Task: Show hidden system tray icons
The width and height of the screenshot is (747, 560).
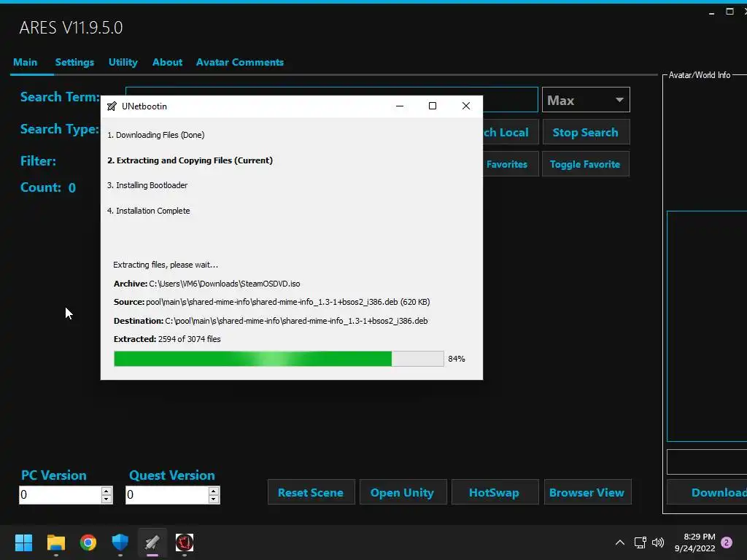Action: pos(620,542)
